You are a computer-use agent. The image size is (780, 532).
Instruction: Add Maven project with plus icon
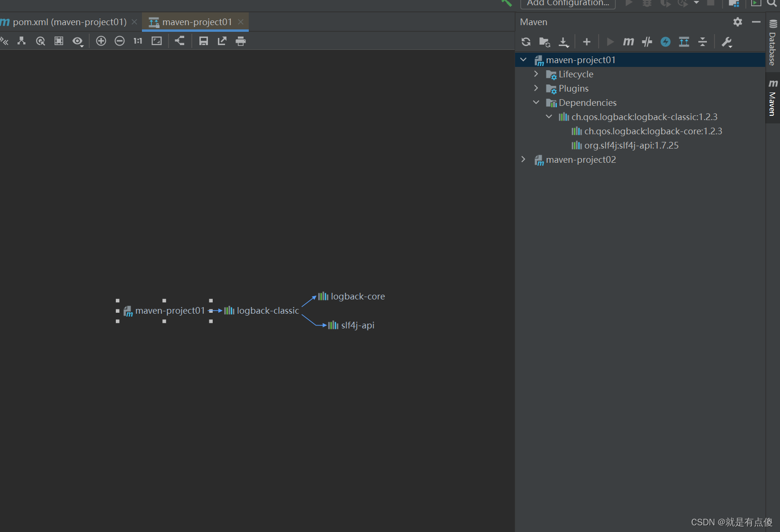click(x=587, y=42)
